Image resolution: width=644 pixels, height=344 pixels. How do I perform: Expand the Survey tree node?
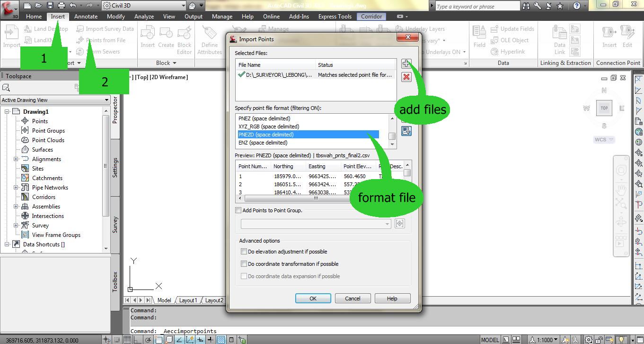(16, 226)
